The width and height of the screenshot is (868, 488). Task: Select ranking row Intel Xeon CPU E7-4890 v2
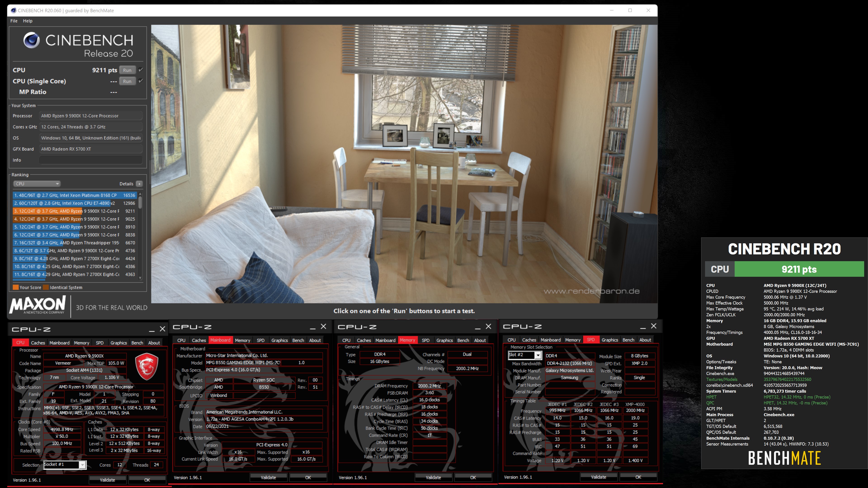click(75, 203)
